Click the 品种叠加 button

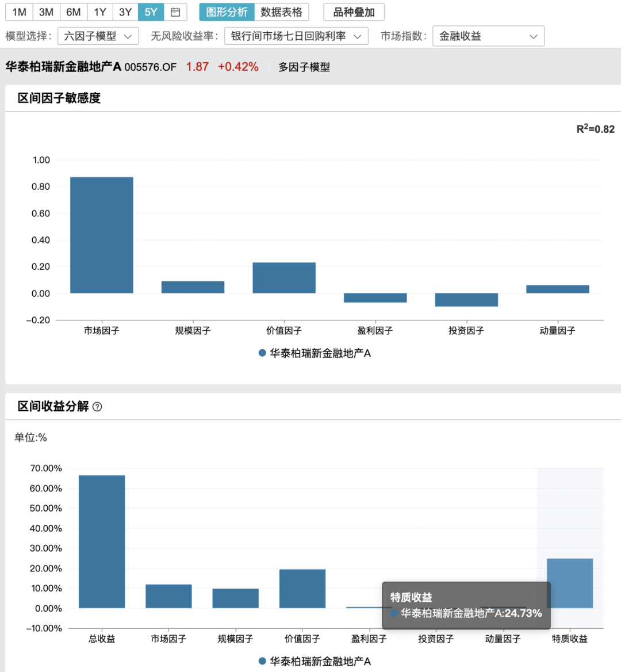(354, 12)
